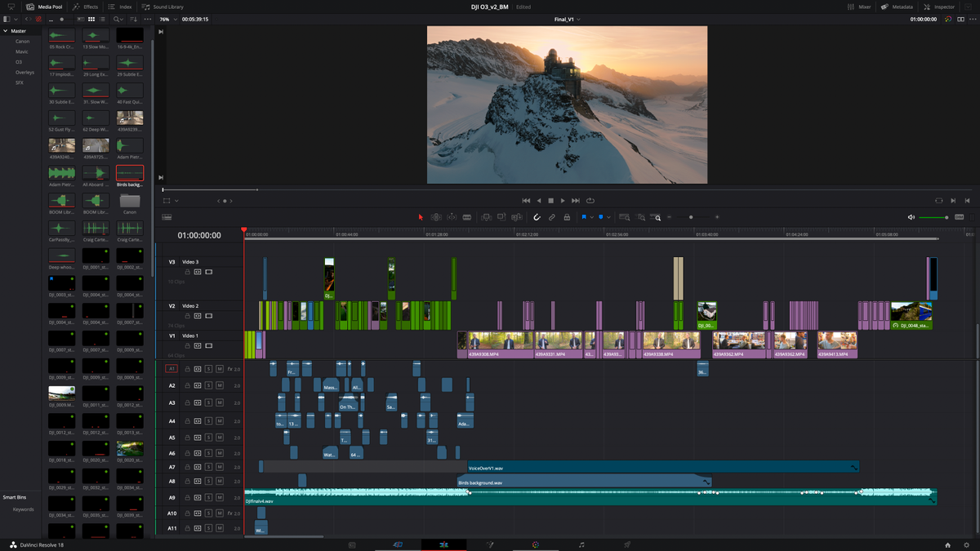Enable loop playback icon
The image size is (980, 551).
tap(590, 200)
